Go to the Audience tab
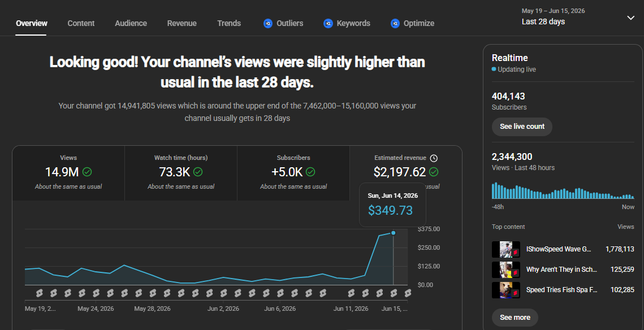Viewport: 644px width, 330px height. click(x=131, y=23)
